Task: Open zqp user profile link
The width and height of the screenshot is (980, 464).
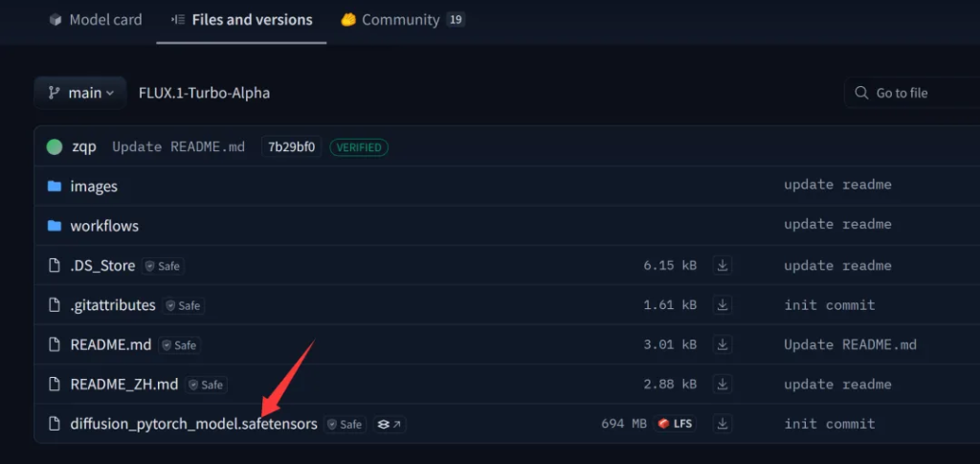Action: click(83, 147)
